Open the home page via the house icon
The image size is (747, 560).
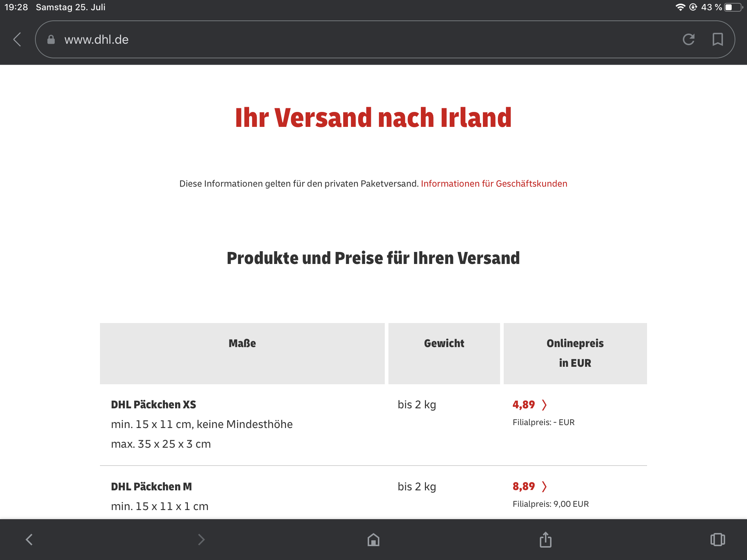(373, 540)
